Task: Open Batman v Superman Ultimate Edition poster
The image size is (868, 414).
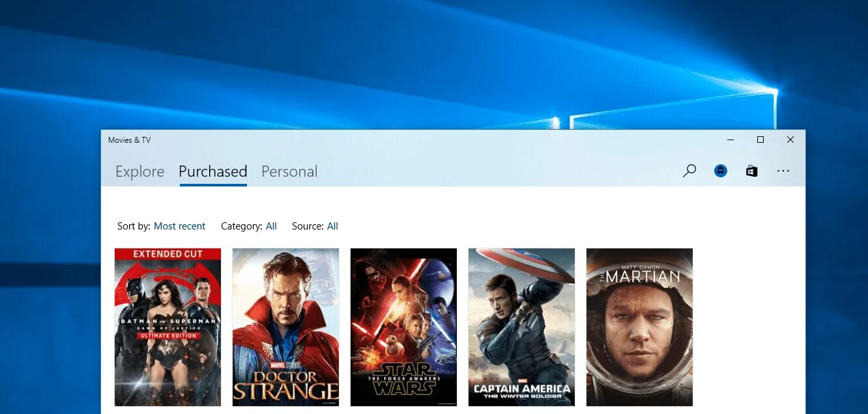Action: (x=167, y=327)
